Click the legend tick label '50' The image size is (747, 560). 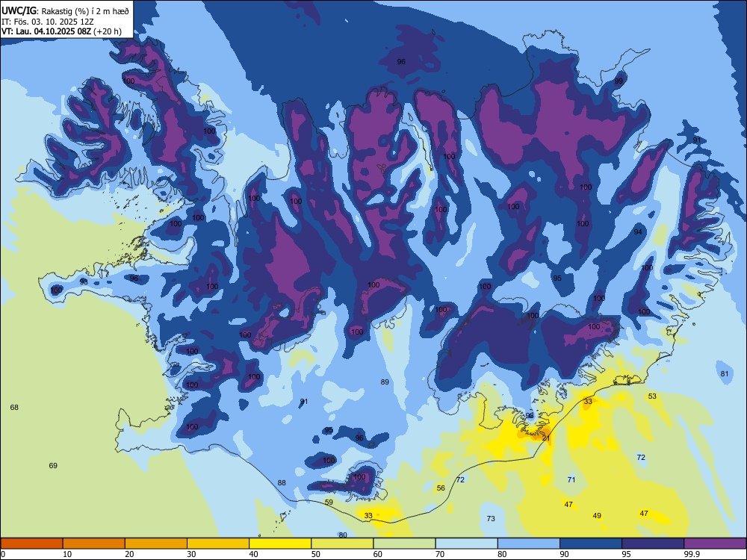point(316,554)
